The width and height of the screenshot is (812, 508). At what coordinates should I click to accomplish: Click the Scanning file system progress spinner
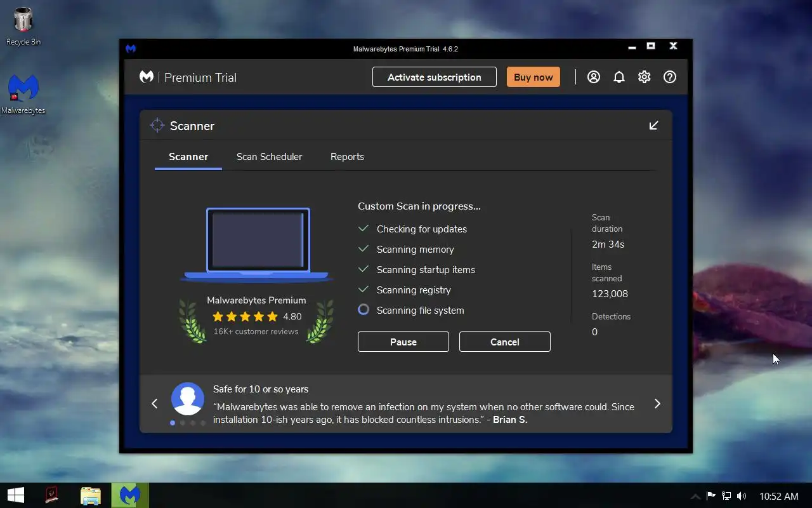[x=363, y=310]
